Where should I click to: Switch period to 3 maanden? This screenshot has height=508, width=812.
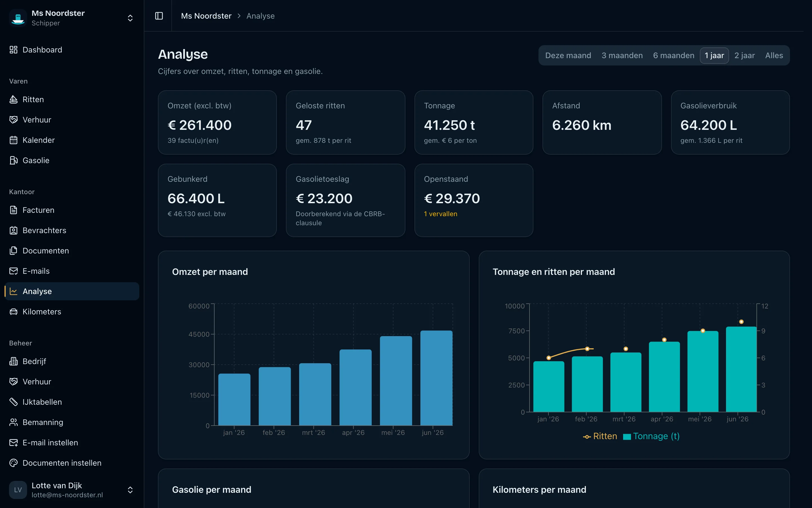click(622, 55)
